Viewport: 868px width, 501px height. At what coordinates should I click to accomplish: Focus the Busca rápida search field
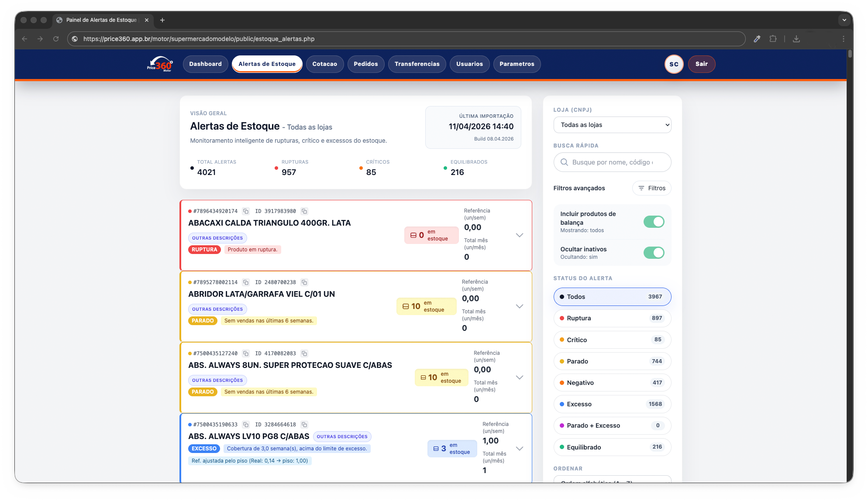coord(612,162)
